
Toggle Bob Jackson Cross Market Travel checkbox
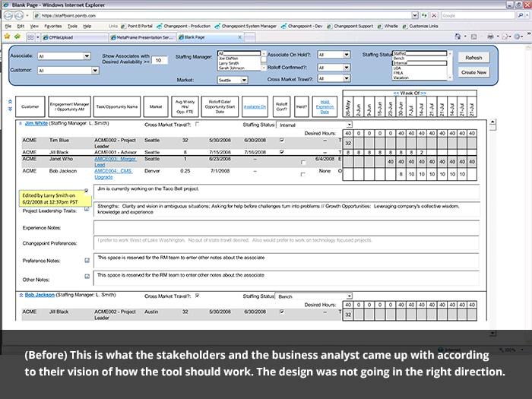pyautogui.click(x=197, y=296)
